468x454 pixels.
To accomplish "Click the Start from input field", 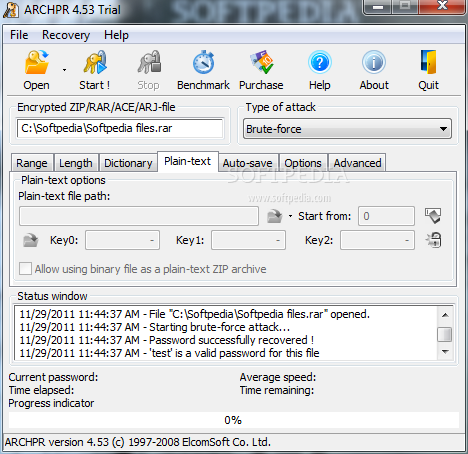I will pyautogui.click(x=386, y=216).
